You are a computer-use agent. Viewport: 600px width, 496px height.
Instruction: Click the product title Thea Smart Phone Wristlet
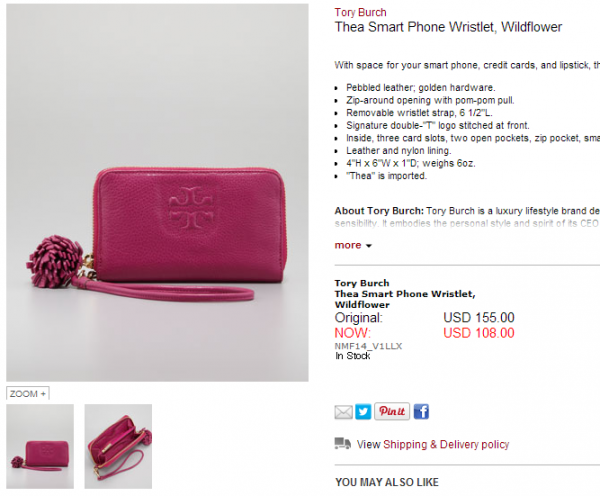click(x=448, y=27)
